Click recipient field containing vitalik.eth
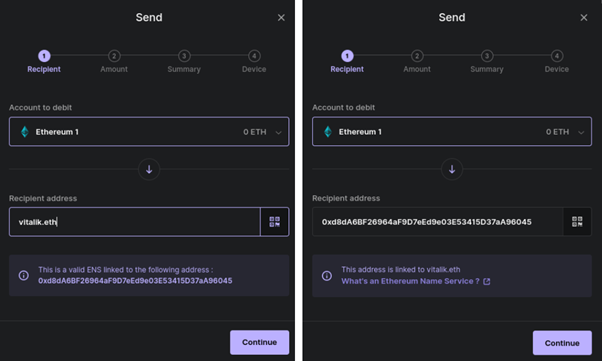Viewport: 602px width, 362px height. (135, 222)
